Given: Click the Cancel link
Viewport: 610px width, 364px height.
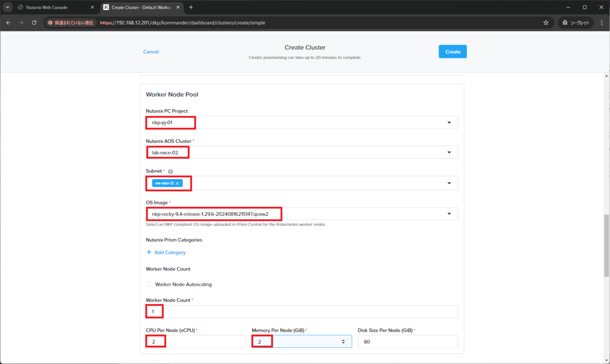Looking at the screenshot, I should (x=151, y=52).
